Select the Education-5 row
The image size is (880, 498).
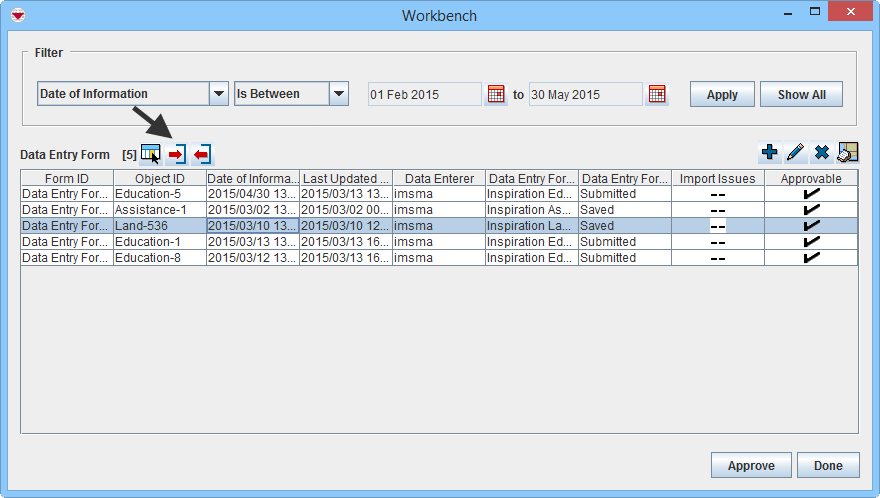coord(159,194)
